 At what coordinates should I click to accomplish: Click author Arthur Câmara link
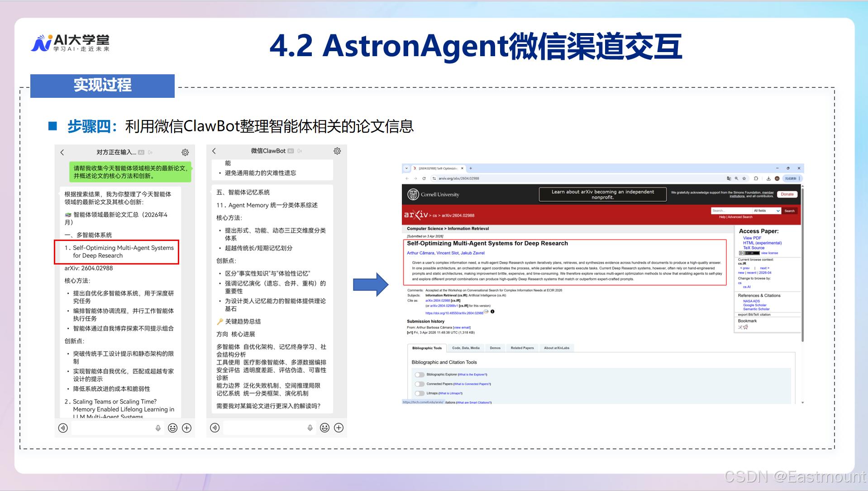click(420, 253)
